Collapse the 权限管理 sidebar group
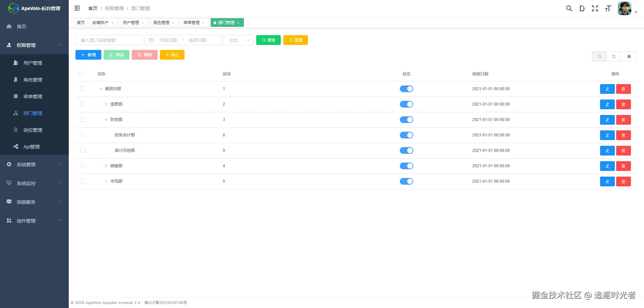The height and width of the screenshot is (308, 644). tap(34, 45)
